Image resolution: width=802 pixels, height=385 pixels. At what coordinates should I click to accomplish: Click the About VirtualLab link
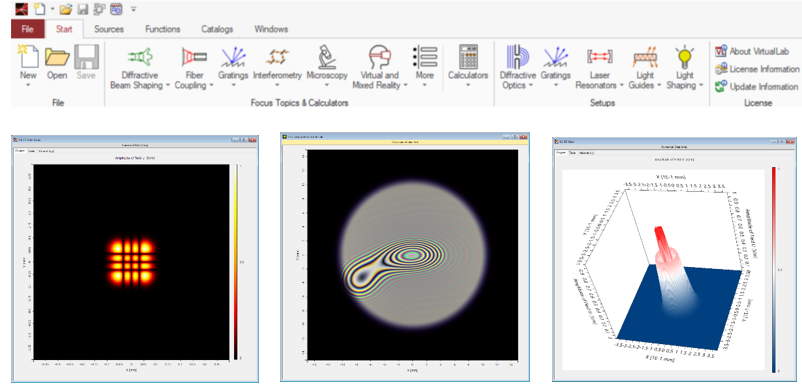click(x=753, y=51)
